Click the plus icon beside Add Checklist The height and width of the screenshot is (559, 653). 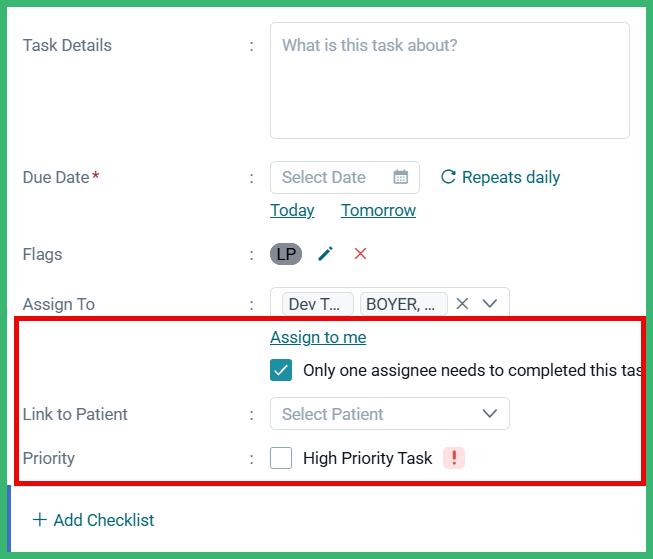pyautogui.click(x=40, y=520)
